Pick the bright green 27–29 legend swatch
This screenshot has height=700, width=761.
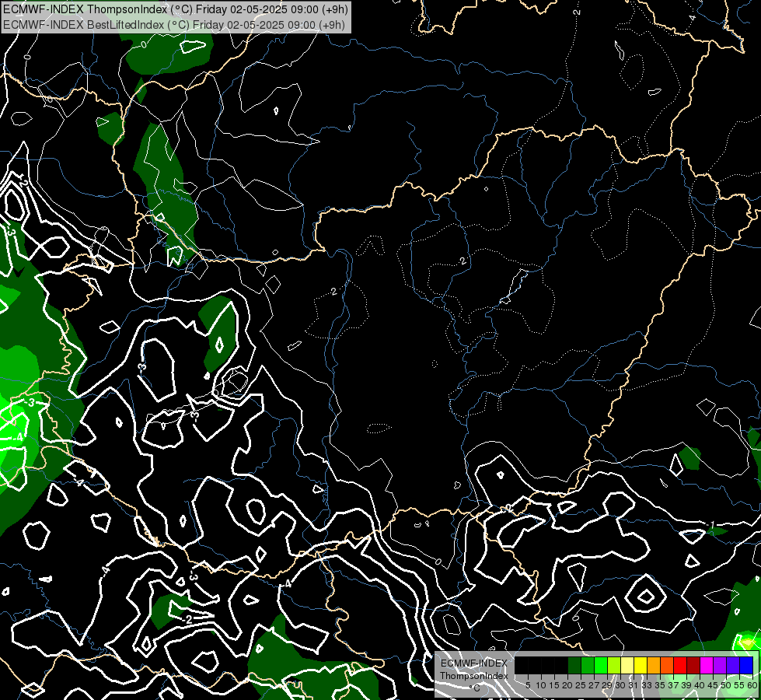[601, 665]
